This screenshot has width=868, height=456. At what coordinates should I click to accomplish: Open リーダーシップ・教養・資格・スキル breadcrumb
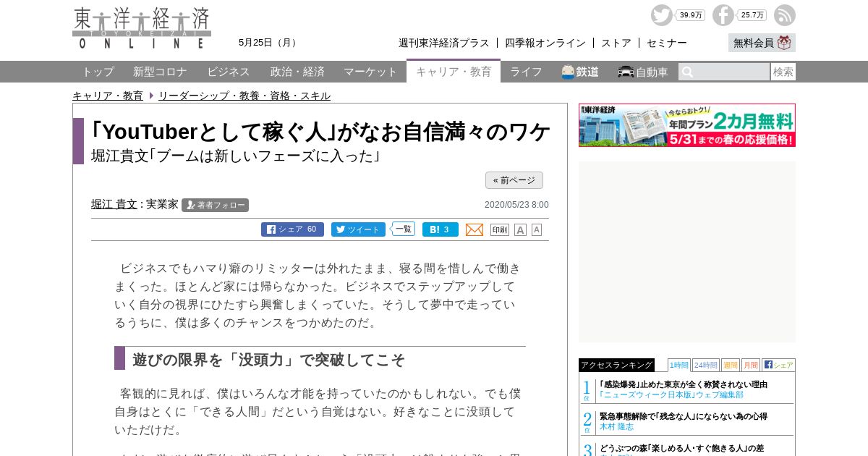click(x=244, y=96)
